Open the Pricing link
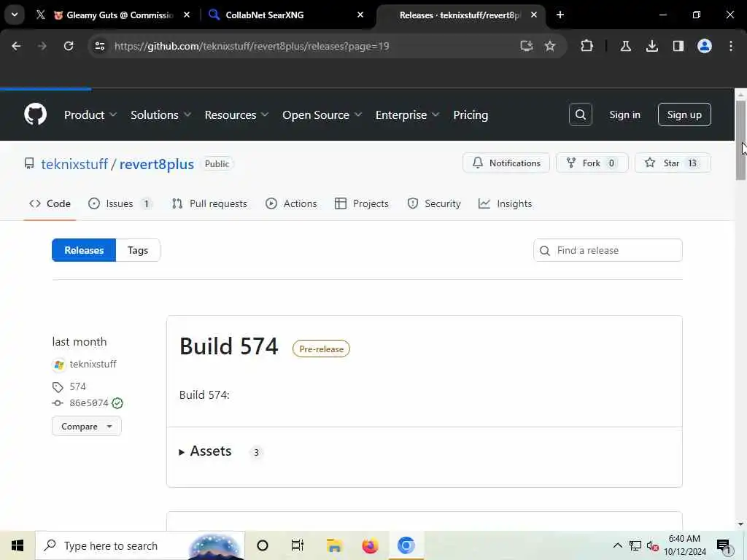The height and width of the screenshot is (560, 747). (x=471, y=114)
